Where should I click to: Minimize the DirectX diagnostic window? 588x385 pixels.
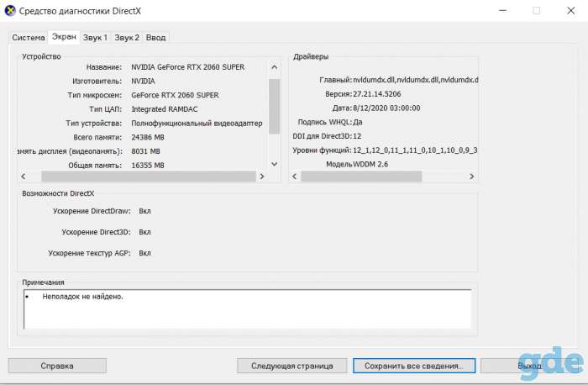click(502, 10)
